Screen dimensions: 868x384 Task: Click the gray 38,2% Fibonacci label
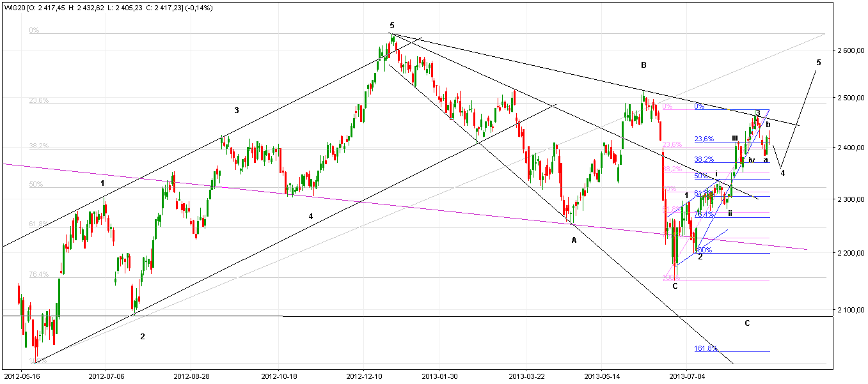[39, 146]
